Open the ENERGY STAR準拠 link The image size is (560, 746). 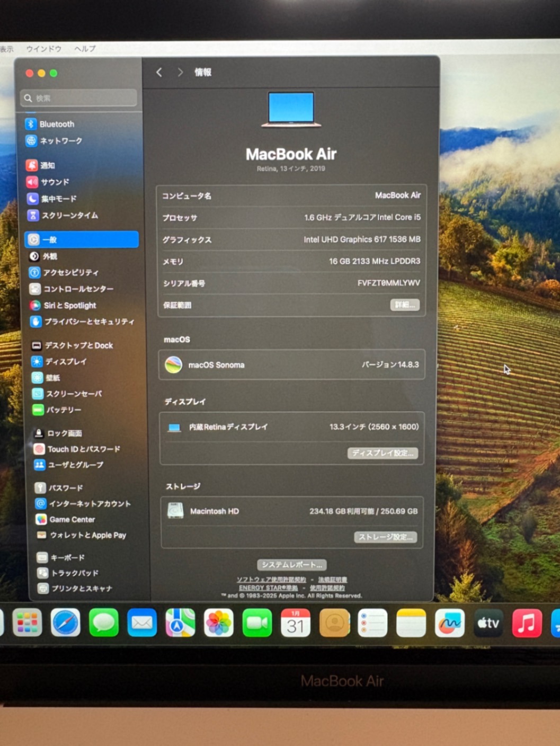268,588
